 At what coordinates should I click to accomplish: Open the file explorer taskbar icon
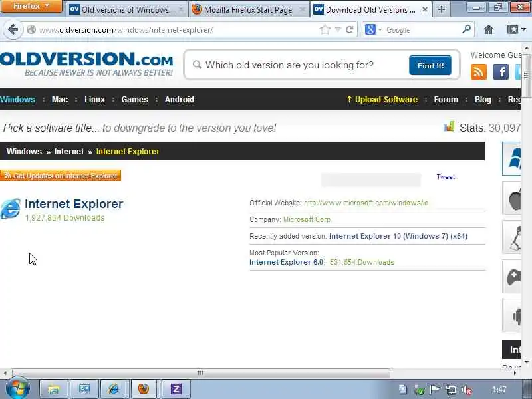click(54, 389)
